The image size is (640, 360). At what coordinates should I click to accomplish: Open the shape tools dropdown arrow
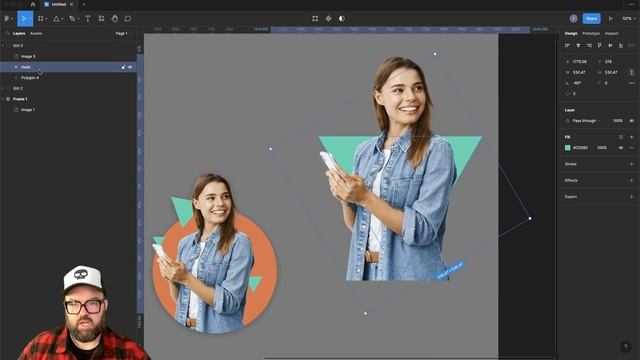[62, 19]
